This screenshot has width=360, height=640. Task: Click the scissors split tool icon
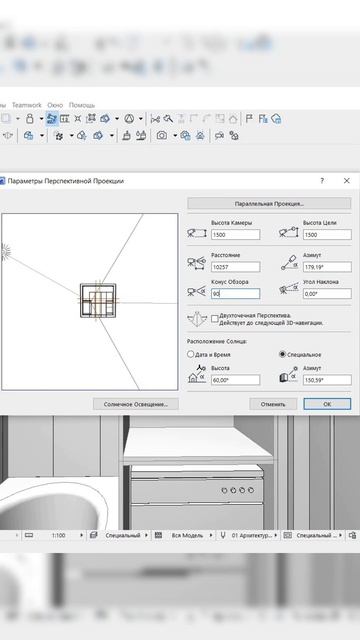click(x=155, y=119)
